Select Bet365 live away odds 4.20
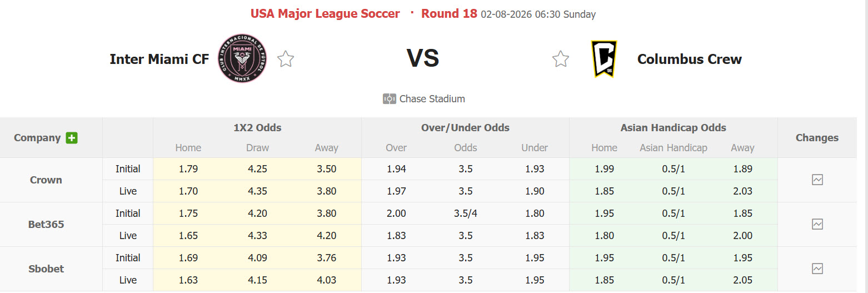Image resolution: width=868 pixels, height=293 pixels. pyautogui.click(x=327, y=236)
